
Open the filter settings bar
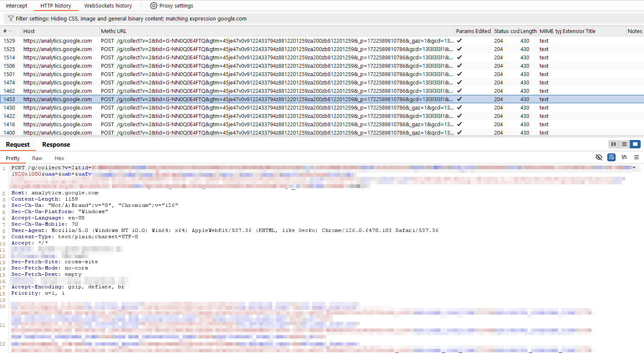323,18
